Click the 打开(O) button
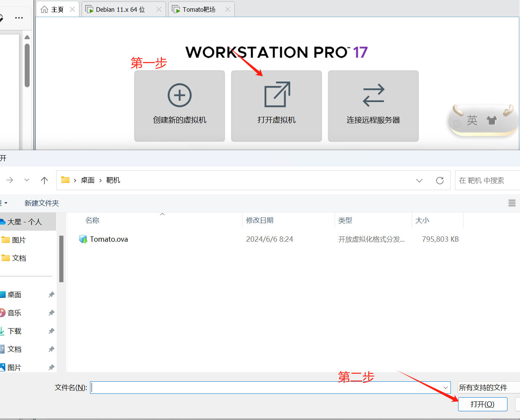520x420 pixels. (x=483, y=404)
